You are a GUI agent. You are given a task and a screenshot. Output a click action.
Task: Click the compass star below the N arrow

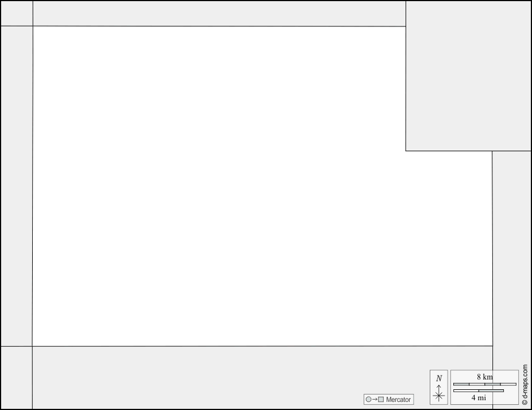439,396
